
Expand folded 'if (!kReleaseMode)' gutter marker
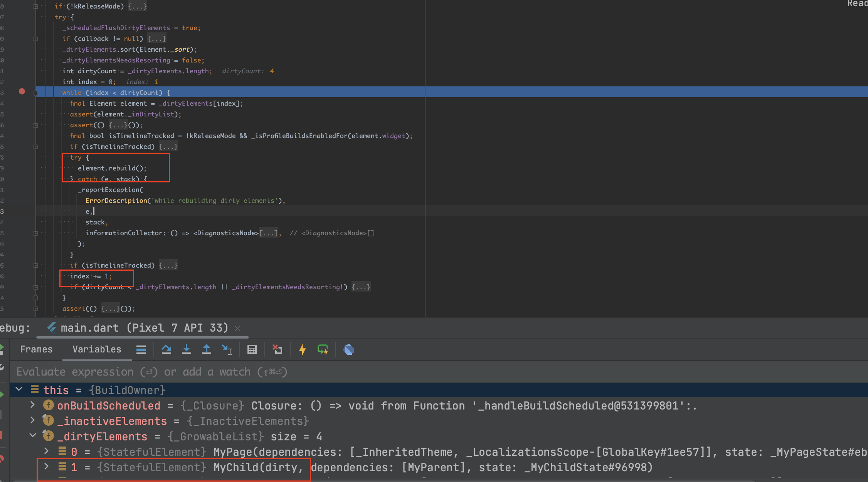click(36, 6)
